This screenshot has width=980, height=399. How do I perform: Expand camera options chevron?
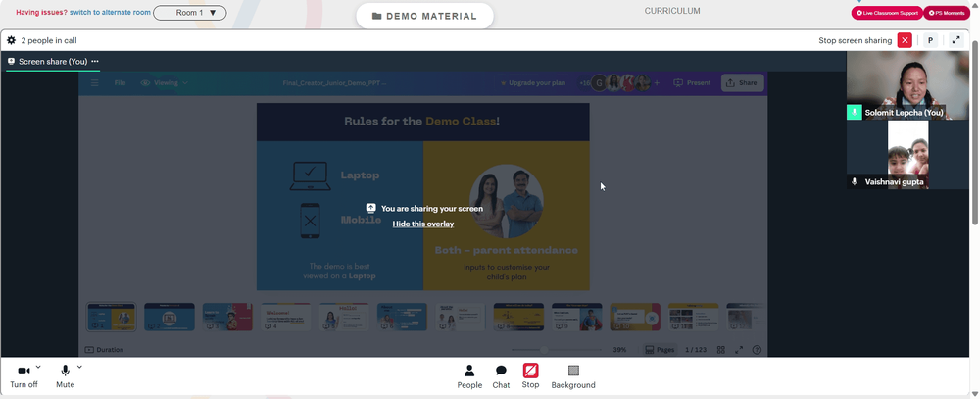tap(38, 367)
